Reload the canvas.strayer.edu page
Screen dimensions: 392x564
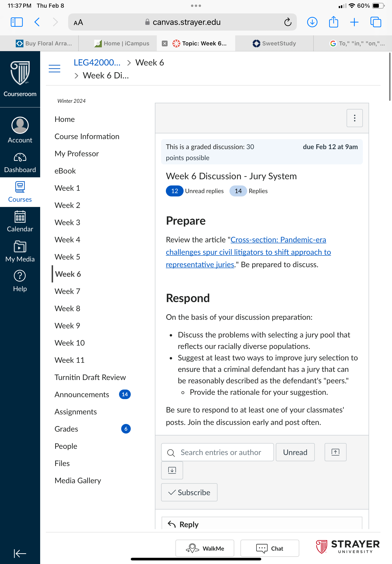(288, 22)
